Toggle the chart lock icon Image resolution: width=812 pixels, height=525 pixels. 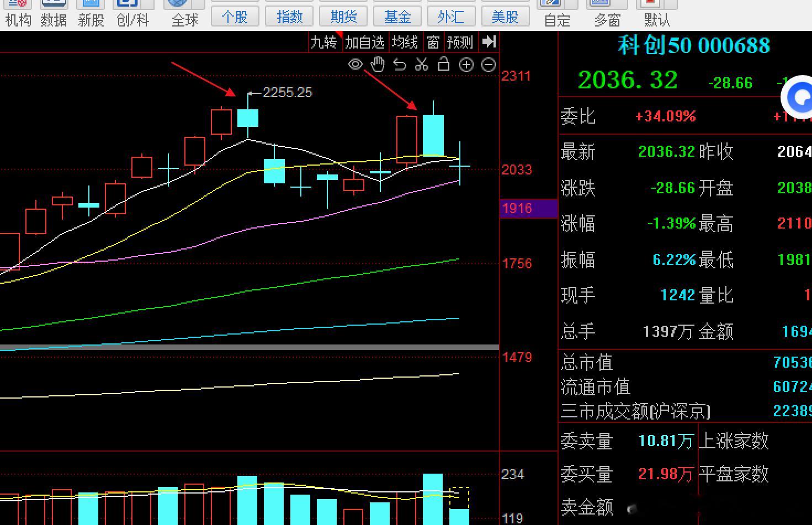pyautogui.click(x=444, y=65)
